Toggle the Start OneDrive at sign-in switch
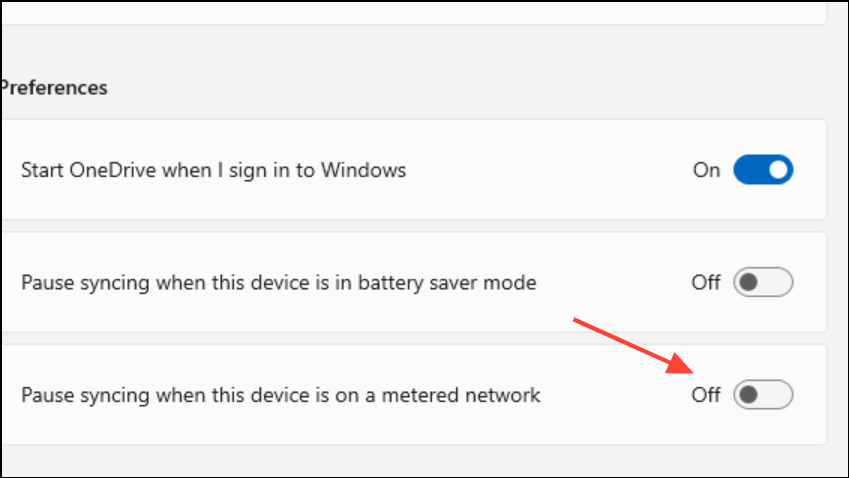The width and height of the screenshot is (849, 478). [x=763, y=170]
